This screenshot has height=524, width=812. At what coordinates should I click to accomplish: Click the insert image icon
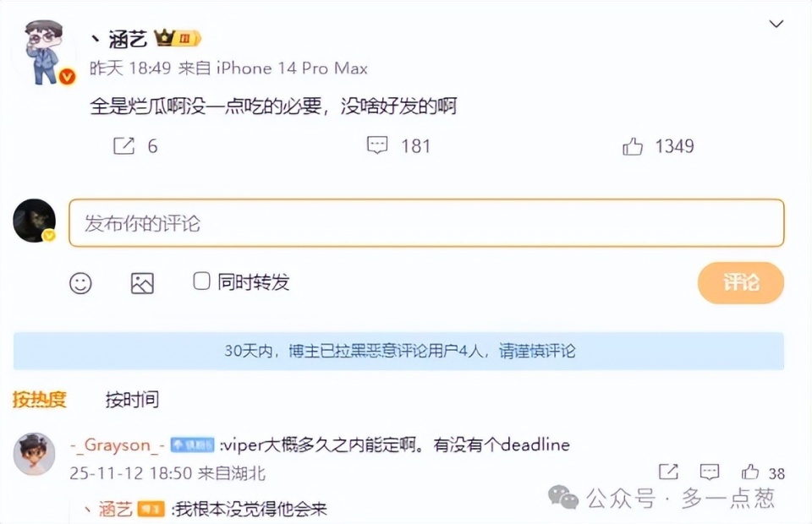(142, 283)
